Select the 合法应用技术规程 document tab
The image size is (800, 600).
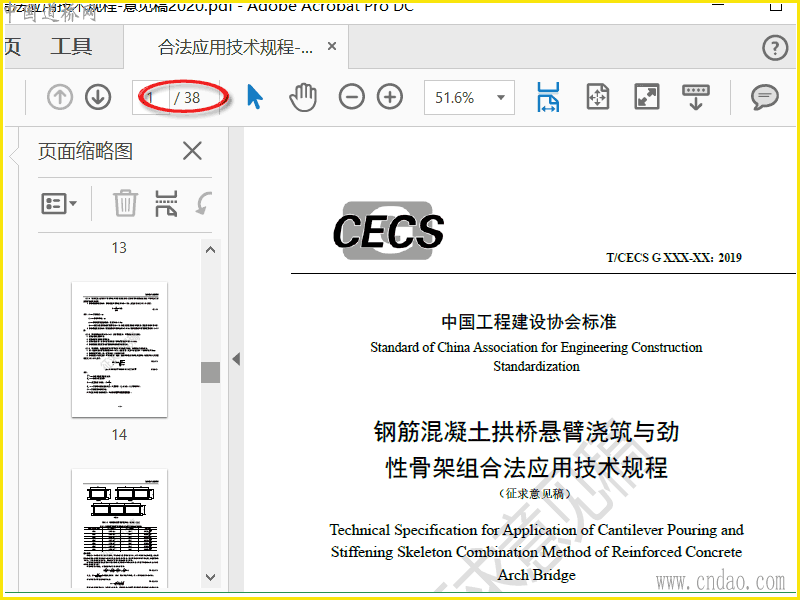click(x=236, y=47)
